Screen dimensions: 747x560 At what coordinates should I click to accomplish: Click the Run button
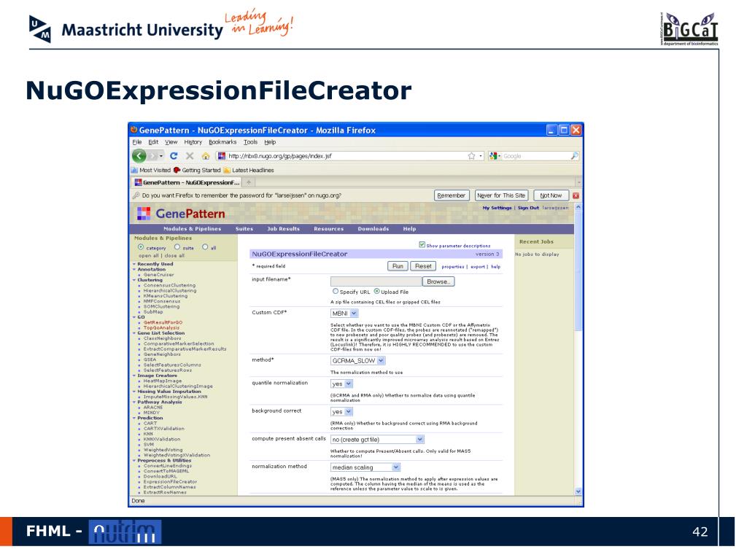pos(398,266)
